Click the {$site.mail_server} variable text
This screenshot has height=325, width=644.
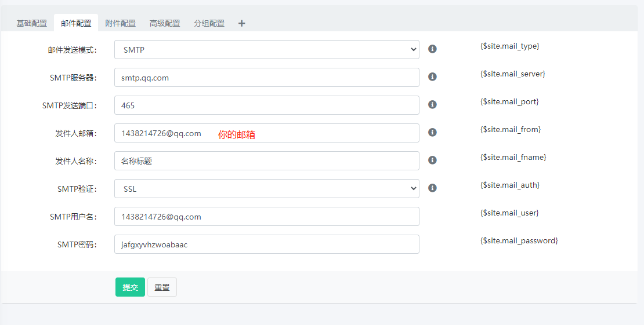click(x=512, y=74)
